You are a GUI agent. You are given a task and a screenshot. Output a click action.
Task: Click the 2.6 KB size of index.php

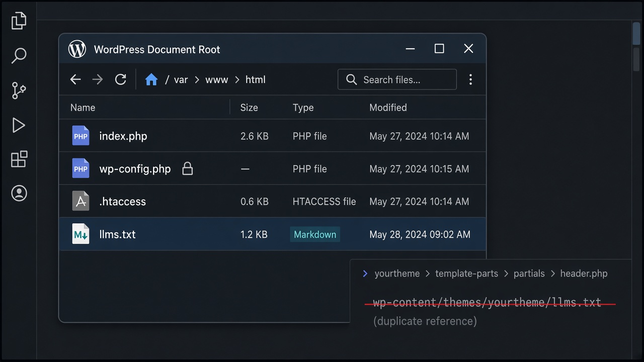(255, 136)
